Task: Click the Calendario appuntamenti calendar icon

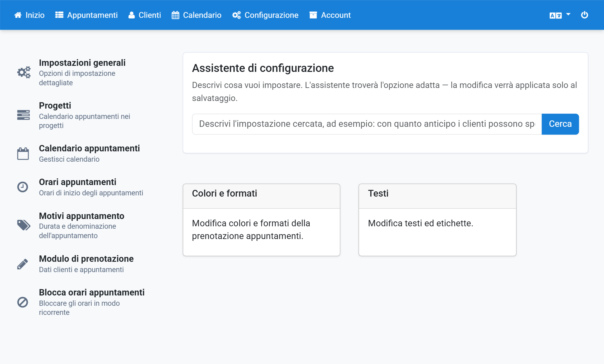Action: [23, 153]
